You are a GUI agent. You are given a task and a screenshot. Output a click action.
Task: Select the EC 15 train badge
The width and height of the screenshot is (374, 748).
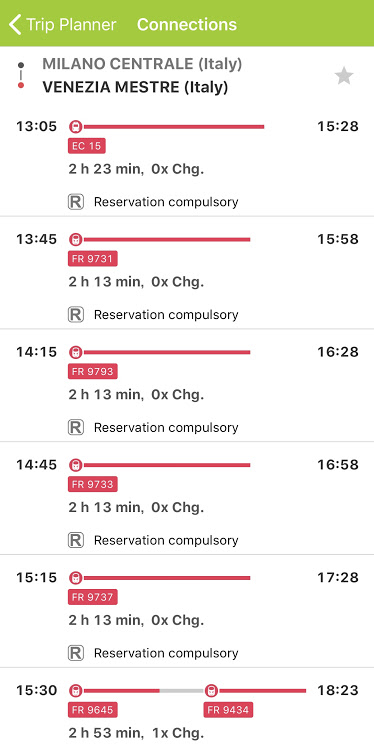pyautogui.click(x=87, y=146)
